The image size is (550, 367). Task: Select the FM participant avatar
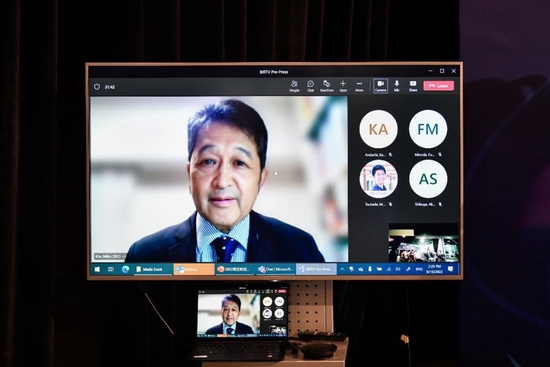428,129
